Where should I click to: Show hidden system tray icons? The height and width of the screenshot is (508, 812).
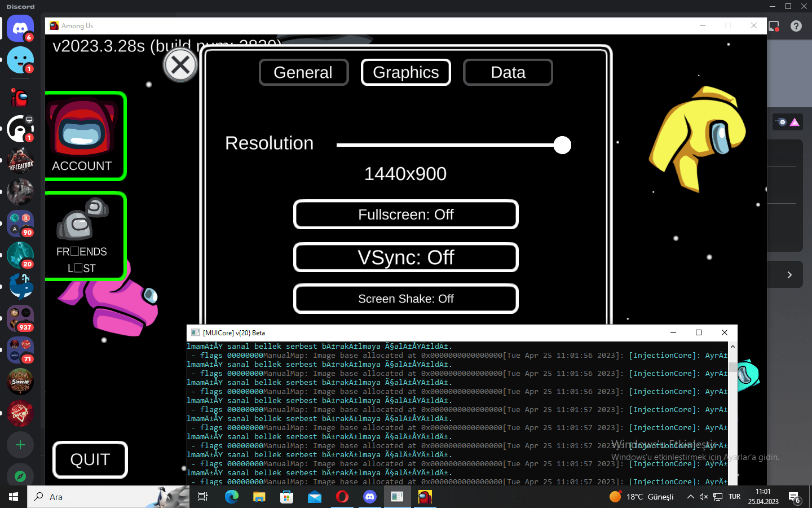click(x=690, y=497)
